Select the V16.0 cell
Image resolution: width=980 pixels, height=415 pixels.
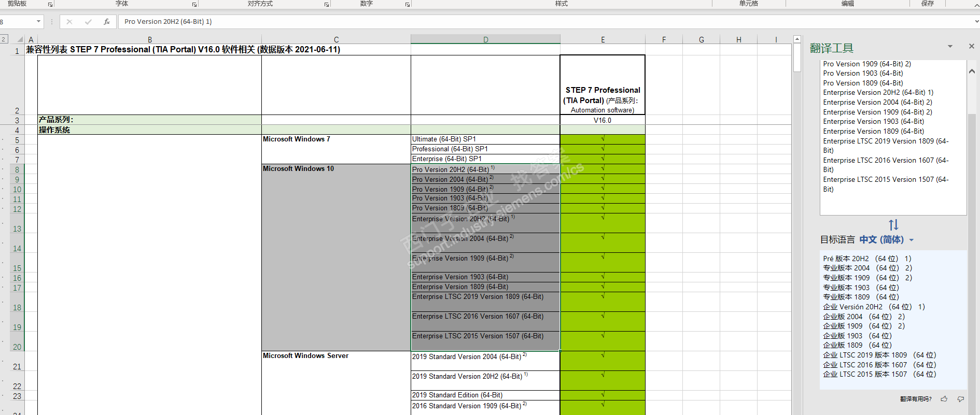coord(603,120)
